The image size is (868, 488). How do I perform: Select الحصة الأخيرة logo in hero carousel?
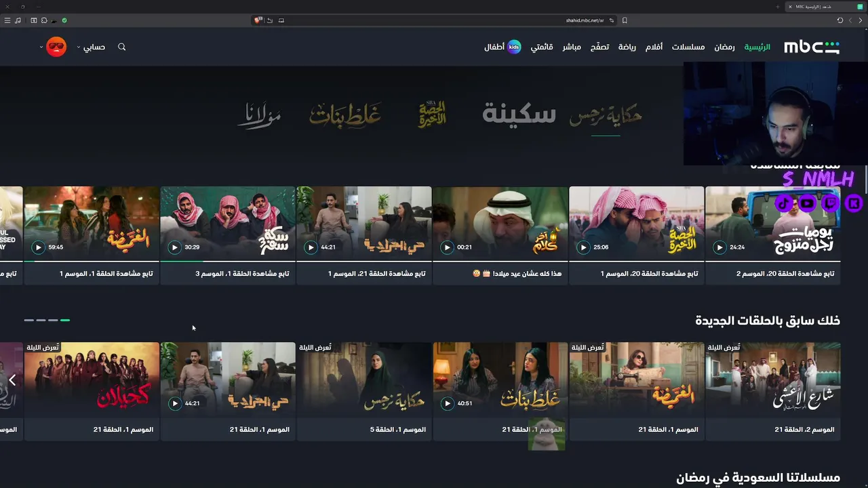(x=432, y=114)
